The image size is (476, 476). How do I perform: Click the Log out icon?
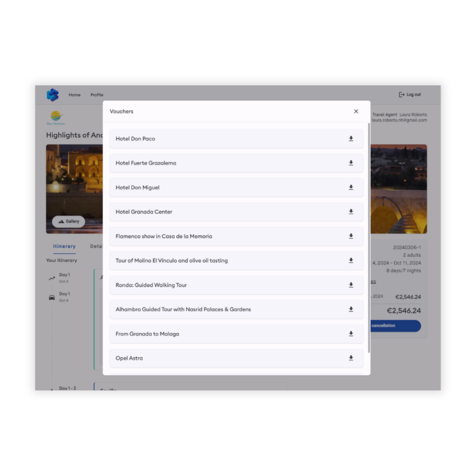click(401, 95)
